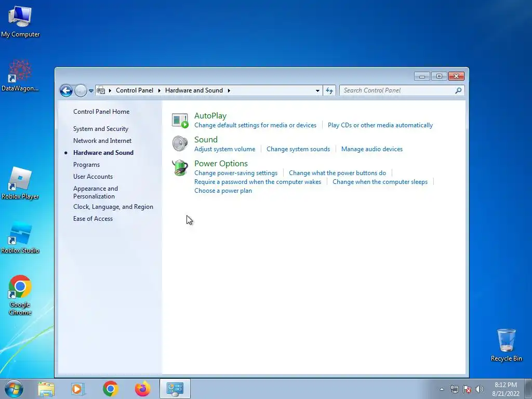Click the network tray icon

pos(454,389)
